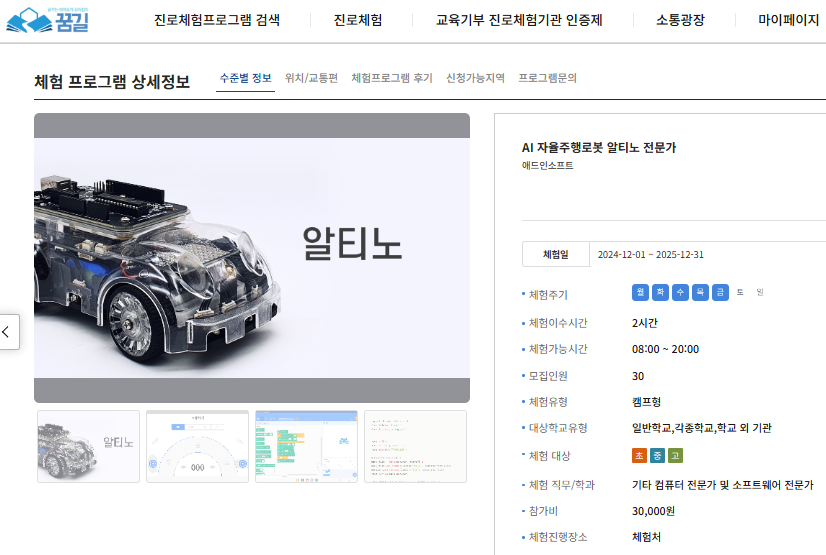Switch to the 위치/교통편 tab
Image resolution: width=826 pixels, height=555 pixels.
311,78
